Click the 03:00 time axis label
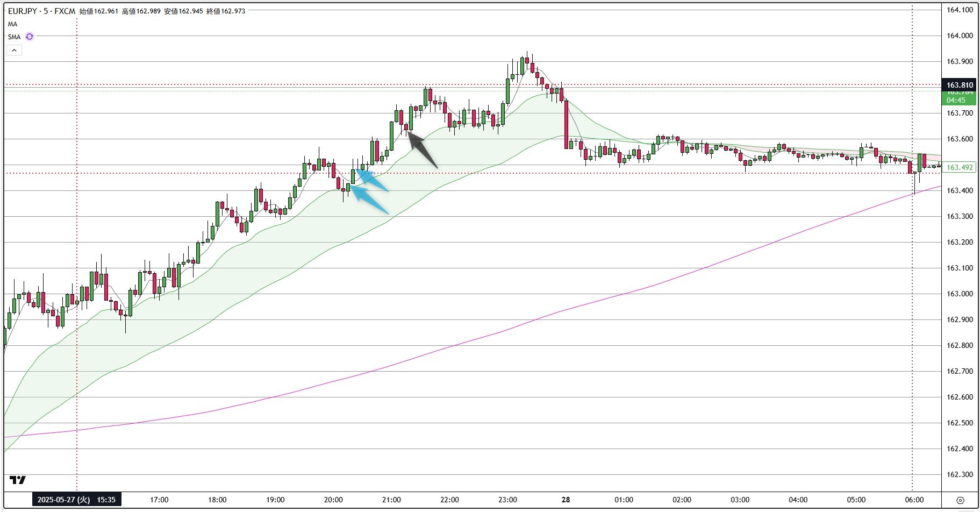980x512 pixels. click(x=740, y=500)
